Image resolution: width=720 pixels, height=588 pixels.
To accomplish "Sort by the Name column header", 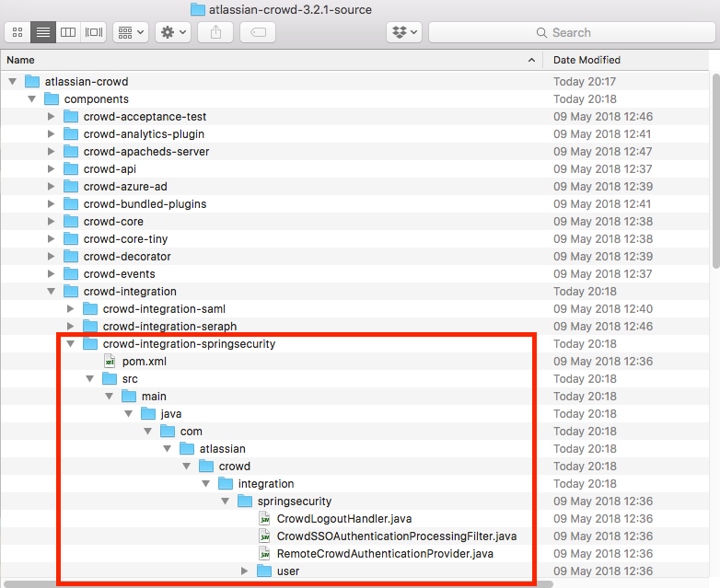I will coord(271,60).
